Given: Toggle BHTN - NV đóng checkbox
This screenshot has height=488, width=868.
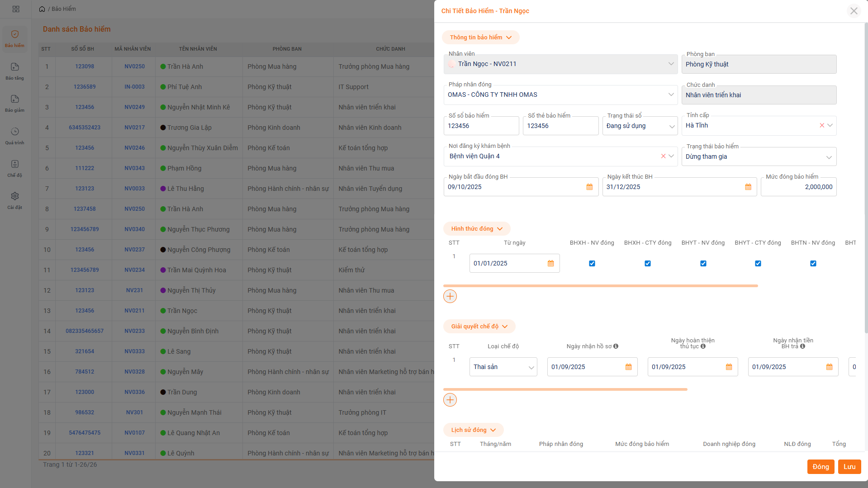Looking at the screenshot, I should pos(813,264).
